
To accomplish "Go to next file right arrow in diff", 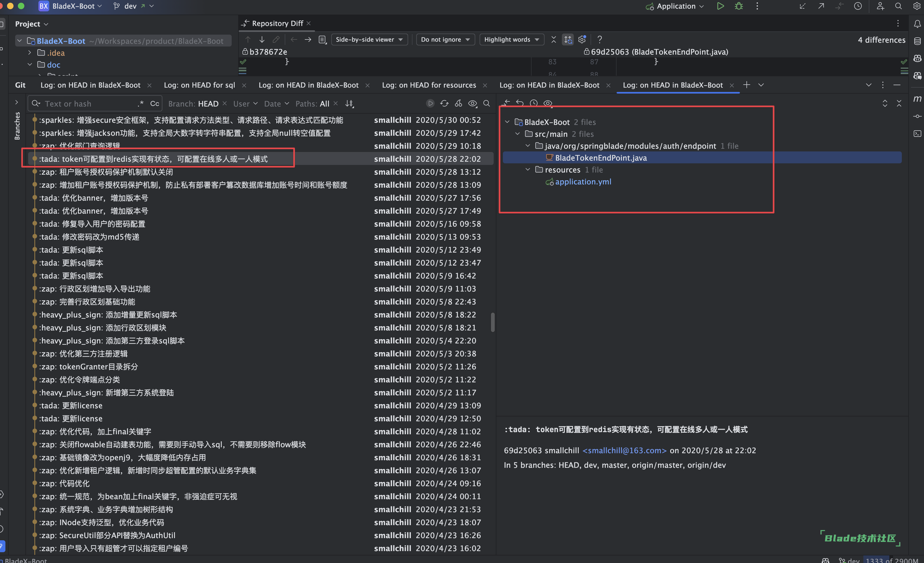I will coord(308,39).
